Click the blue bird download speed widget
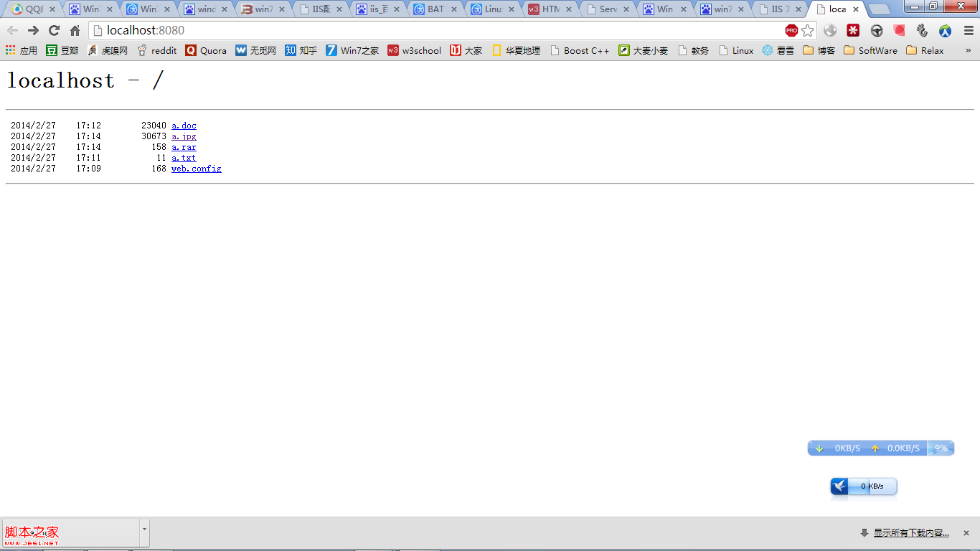Viewport: 980px width, 551px height. click(x=864, y=486)
